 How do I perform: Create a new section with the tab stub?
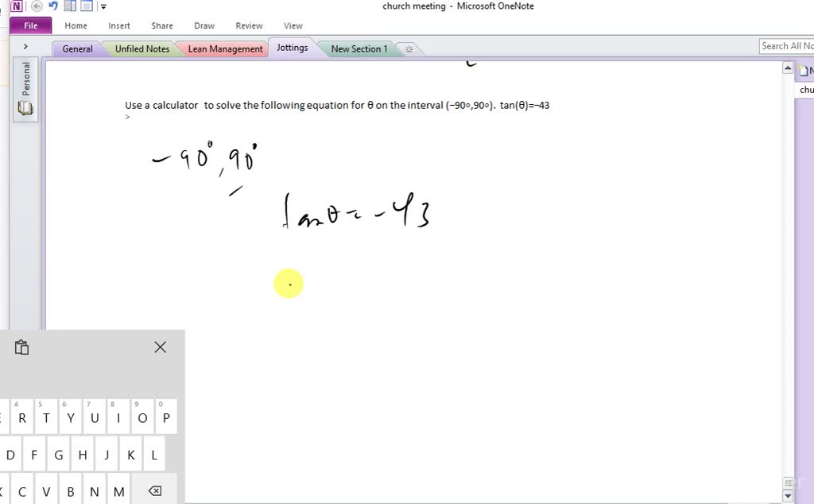point(409,48)
